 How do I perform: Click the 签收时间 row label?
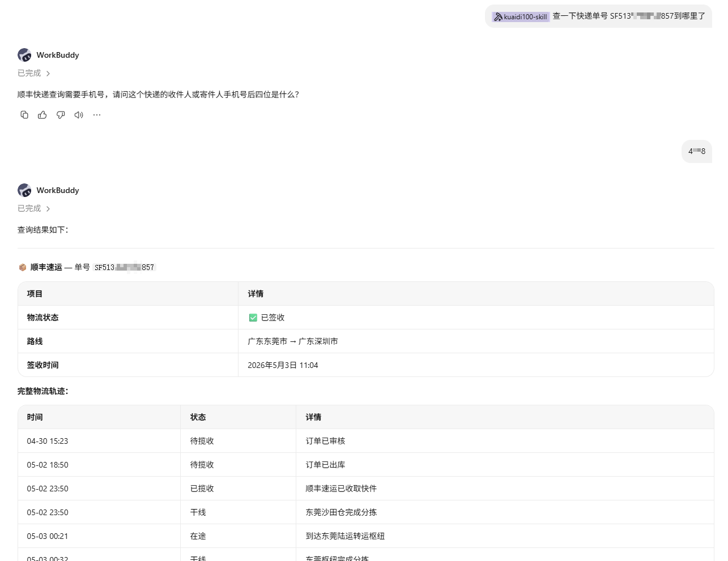[42, 365]
